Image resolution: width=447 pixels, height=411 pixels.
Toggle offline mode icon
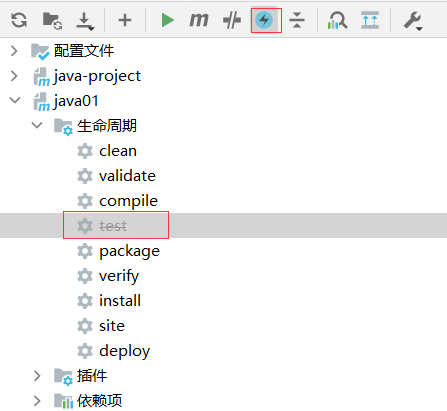(x=232, y=20)
